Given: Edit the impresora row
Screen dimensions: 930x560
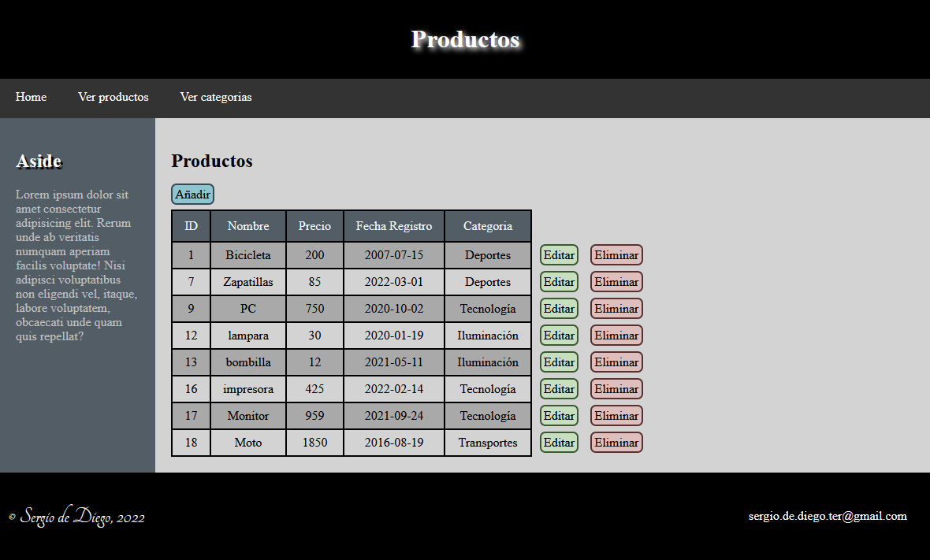Looking at the screenshot, I should [559, 389].
